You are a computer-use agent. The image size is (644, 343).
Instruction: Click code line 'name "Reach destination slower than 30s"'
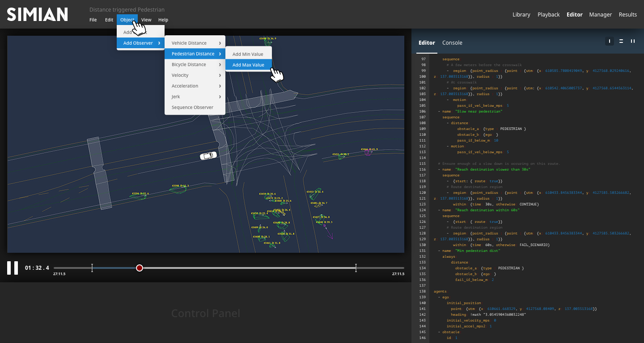pos(484,169)
